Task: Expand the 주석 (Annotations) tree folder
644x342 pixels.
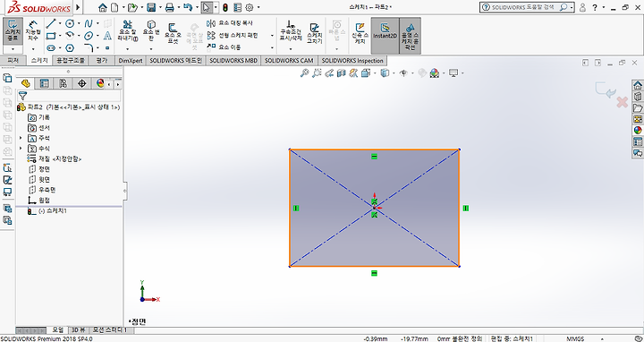Action: [21, 138]
